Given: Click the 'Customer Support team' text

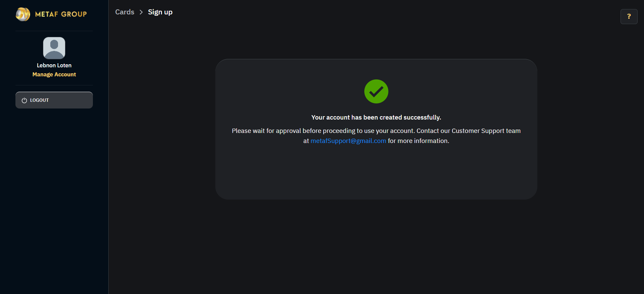Looking at the screenshot, I should click(x=486, y=131).
